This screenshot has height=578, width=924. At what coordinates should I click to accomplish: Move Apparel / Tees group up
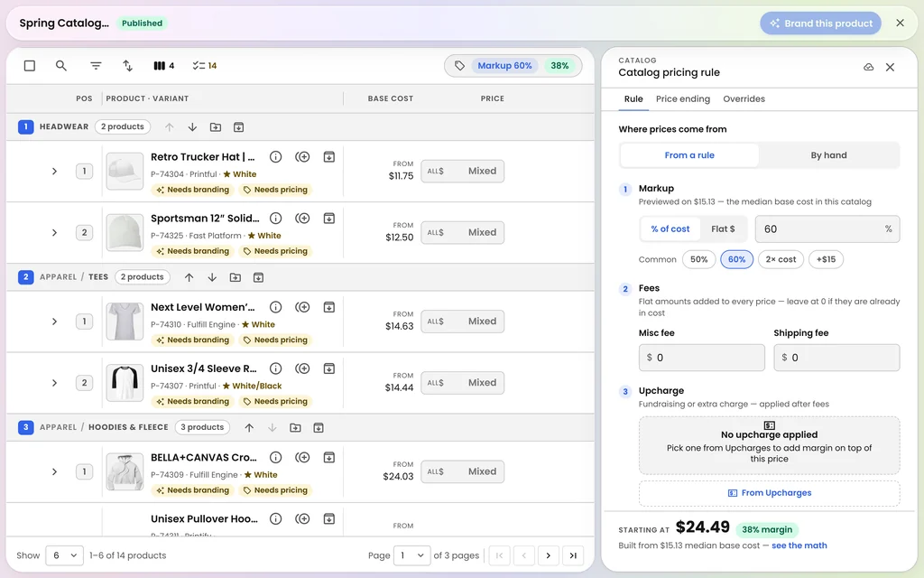point(189,277)
